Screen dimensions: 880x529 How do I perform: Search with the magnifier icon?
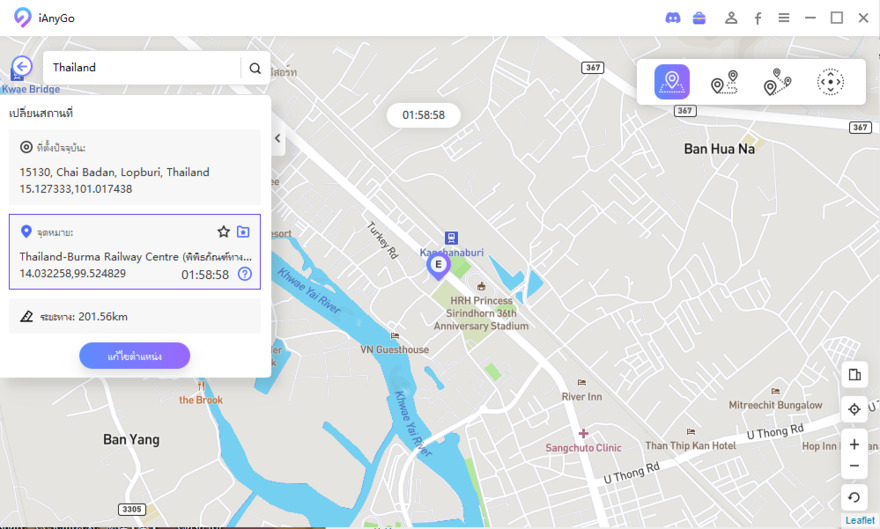pyautogui.click(x=255, y=68)
